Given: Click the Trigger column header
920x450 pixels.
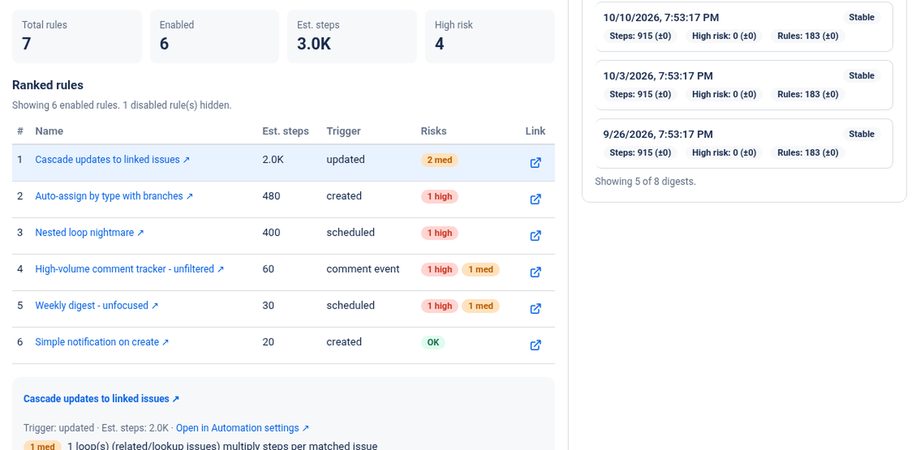Looking at the screenshot, I should point(343,131).
